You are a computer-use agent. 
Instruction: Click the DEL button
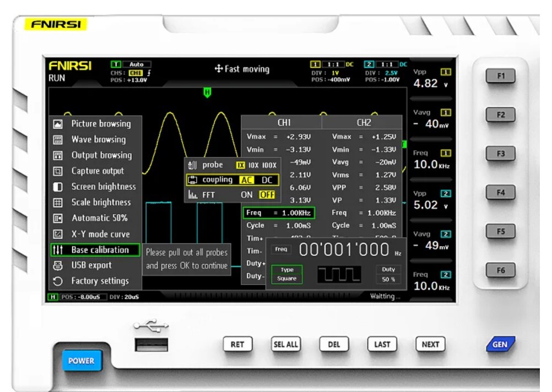(x=334, y=344)
